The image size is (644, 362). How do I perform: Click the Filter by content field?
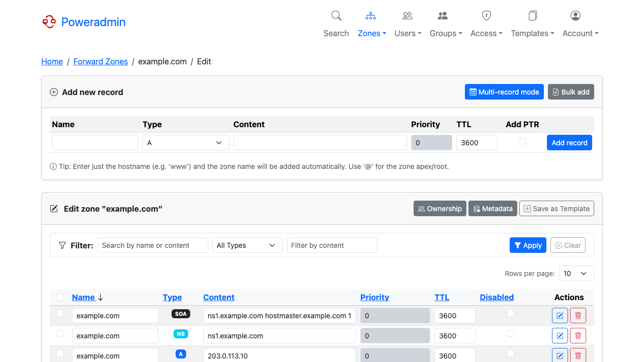coord(332,245)
